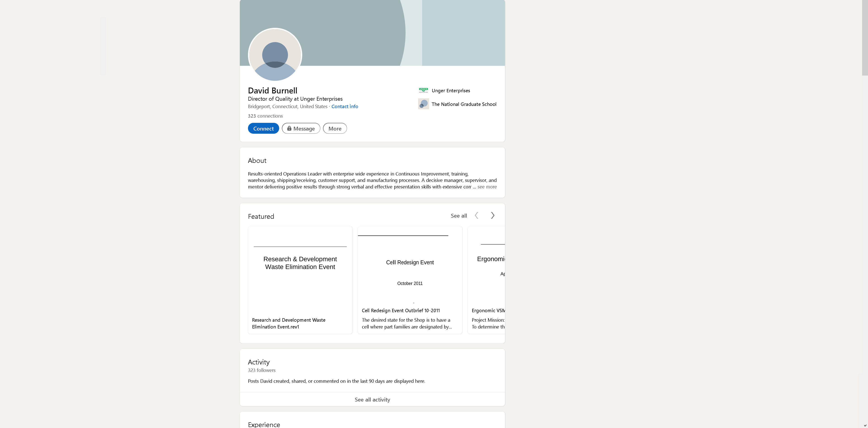Click the profile avatar placeholder photo
868x428 pixels.
coord(275,55)
